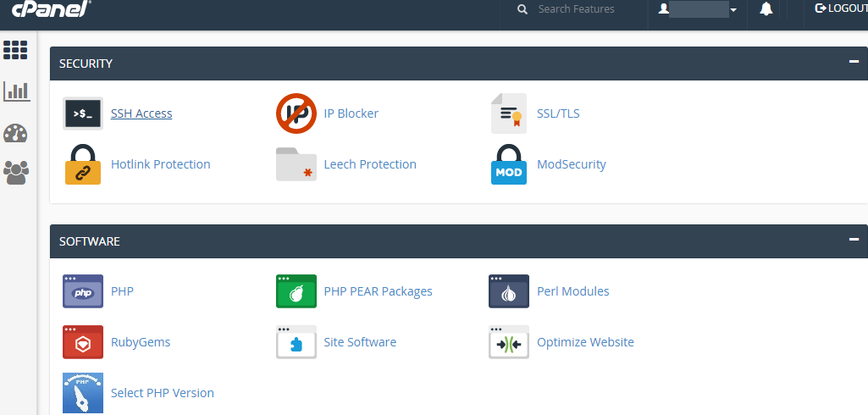Screen dimensions: 868x415
Task: Click the Logout button
Action: tap(841, 8)
